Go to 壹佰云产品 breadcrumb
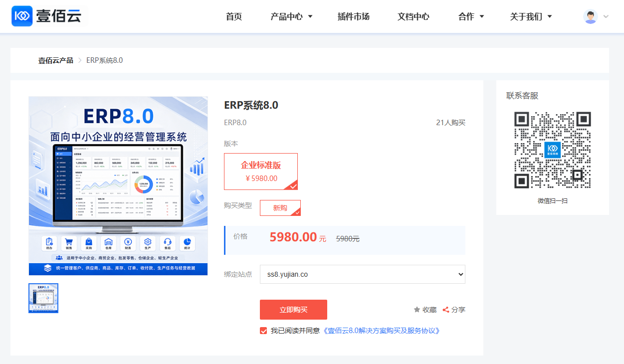Viewport: 624px width, 364px height. (56, 60)
